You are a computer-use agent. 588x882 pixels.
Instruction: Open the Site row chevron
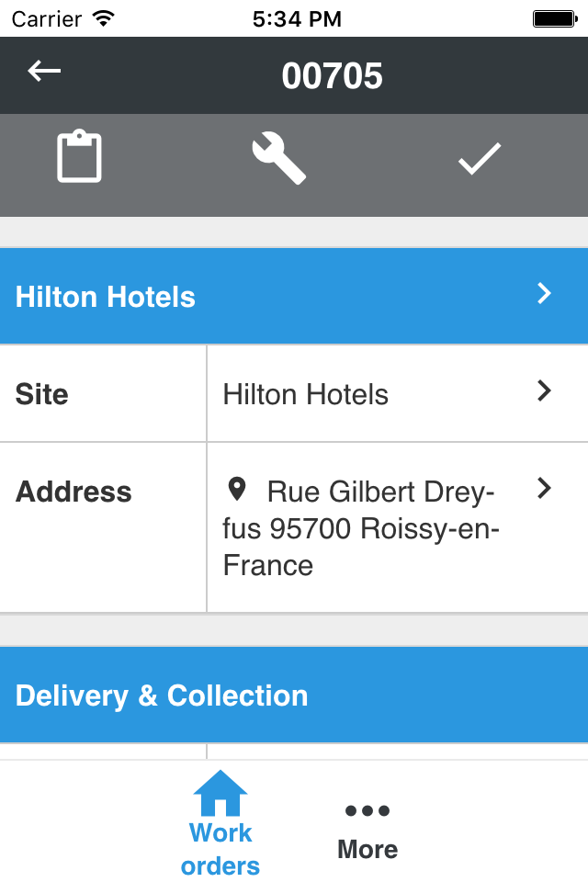point(544,390)
